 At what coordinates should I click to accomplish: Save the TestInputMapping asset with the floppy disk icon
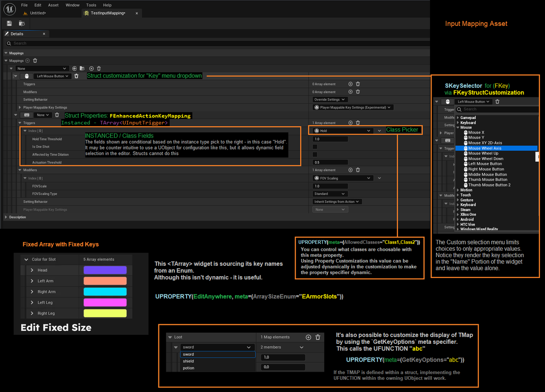click(x=10, y=23)
